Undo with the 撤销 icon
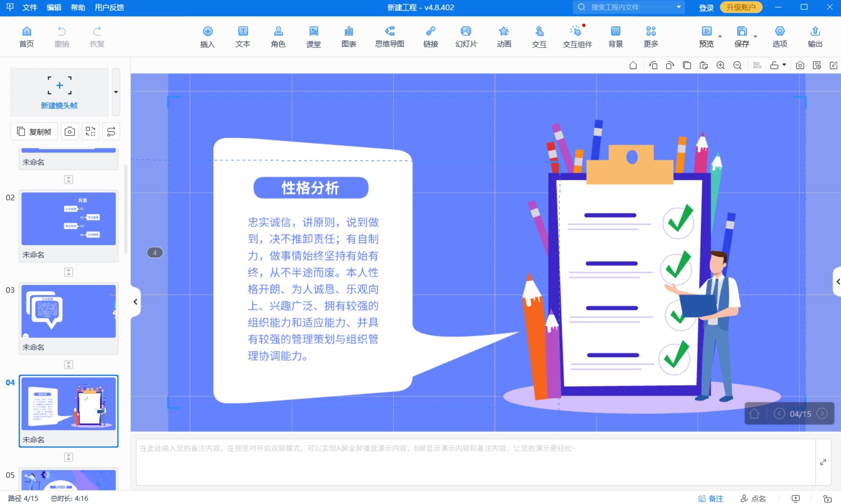Screen dimensions: 841x504 tap(61, 37)
